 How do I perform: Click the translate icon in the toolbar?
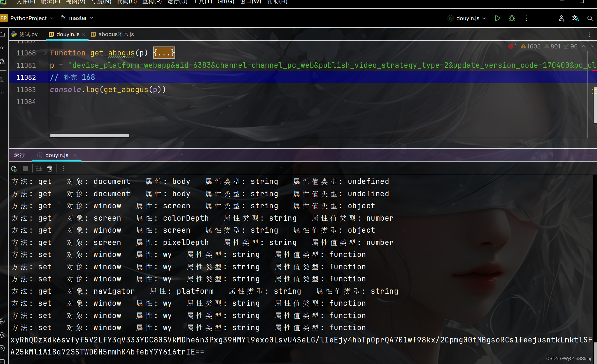tap(575, 18)
